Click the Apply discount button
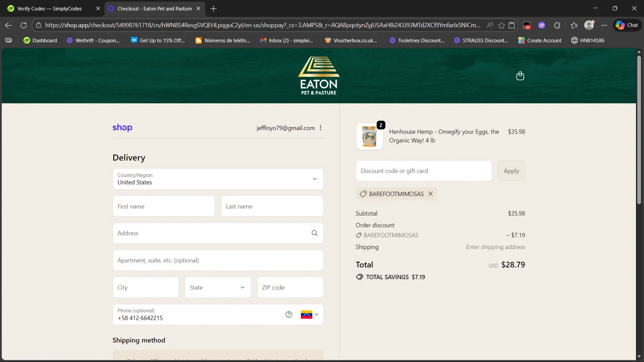The image size is (644, 362). click(511, 171)
